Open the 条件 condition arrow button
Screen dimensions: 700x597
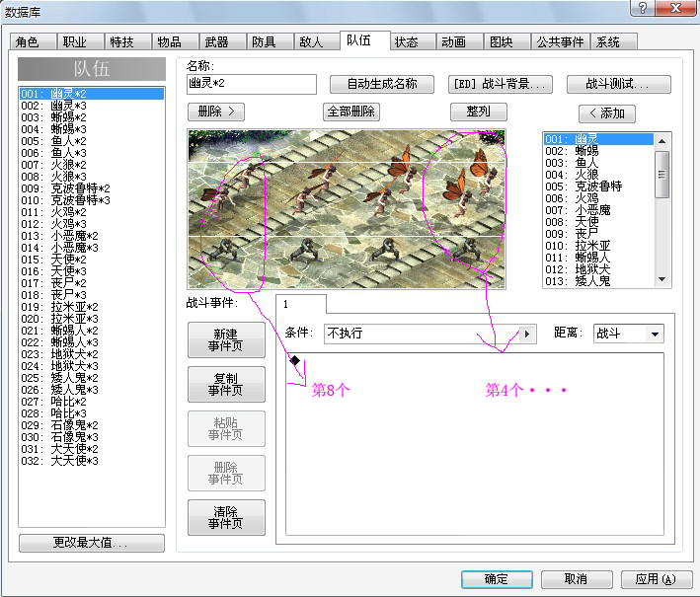click(x=527, y=334)
